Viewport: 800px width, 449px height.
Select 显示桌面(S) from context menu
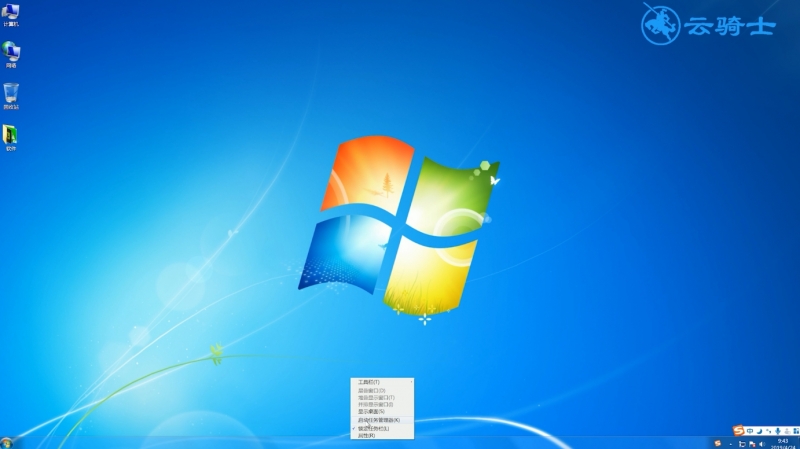pos(382,411)
